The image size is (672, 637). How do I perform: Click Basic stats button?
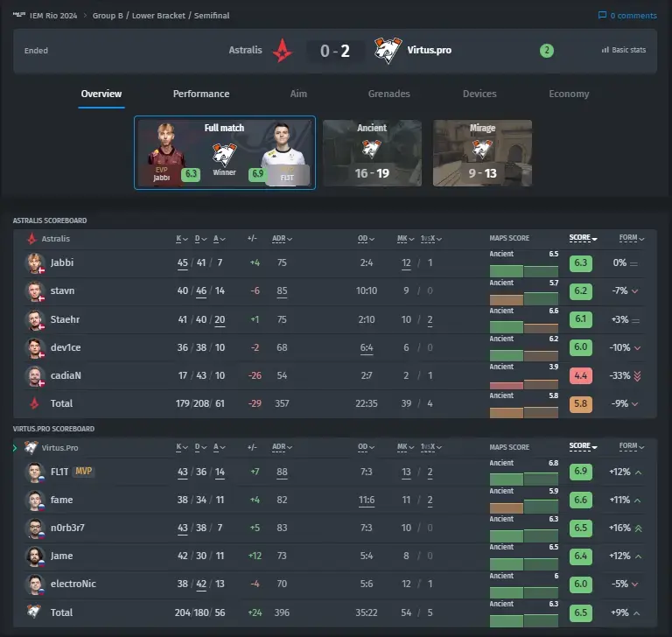click(624, 50)
